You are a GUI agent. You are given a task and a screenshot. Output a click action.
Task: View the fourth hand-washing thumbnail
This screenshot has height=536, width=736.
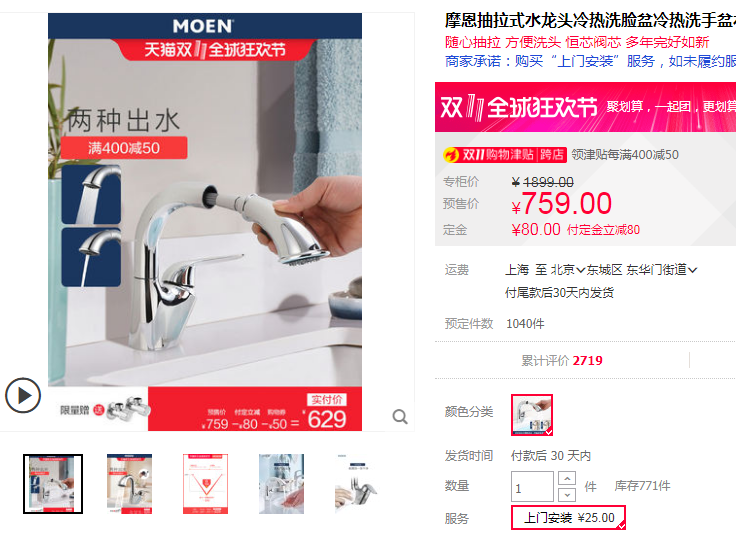(x=281, y=484)
